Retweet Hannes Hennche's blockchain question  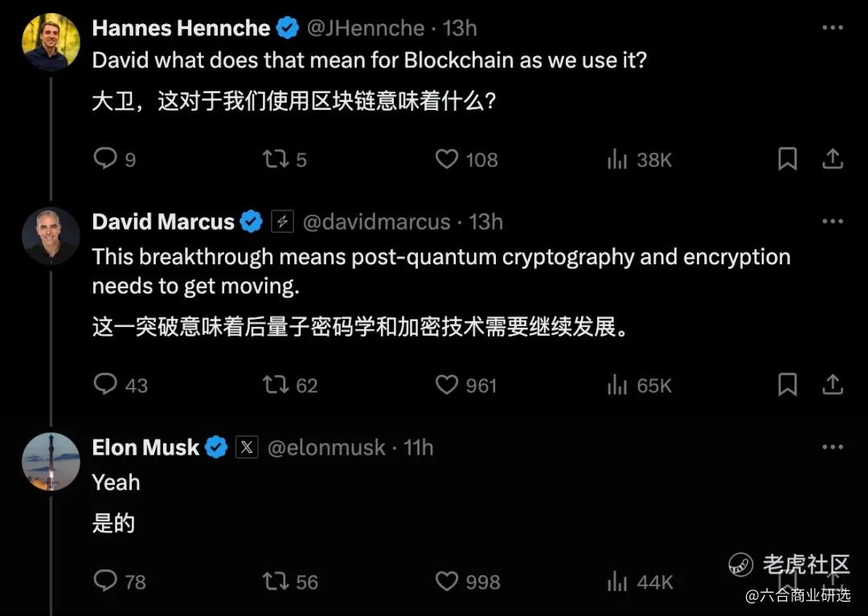click(x=276, y=159)
